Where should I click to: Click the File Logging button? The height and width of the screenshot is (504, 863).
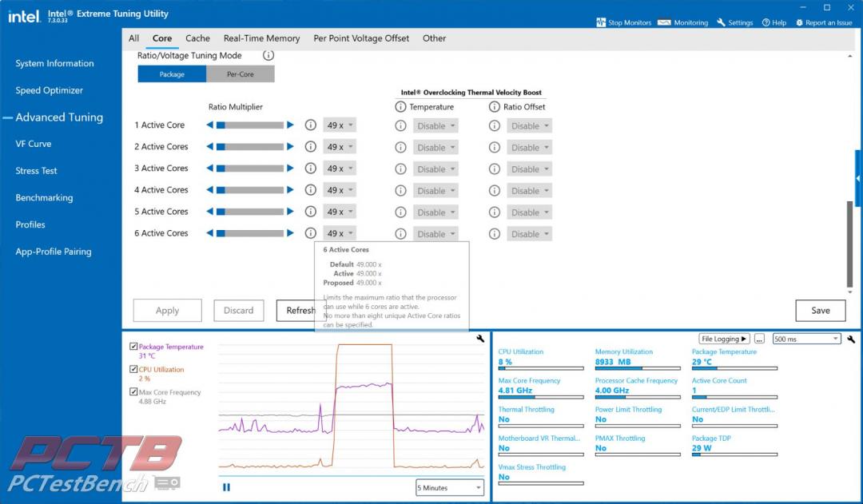coord(724,339)
